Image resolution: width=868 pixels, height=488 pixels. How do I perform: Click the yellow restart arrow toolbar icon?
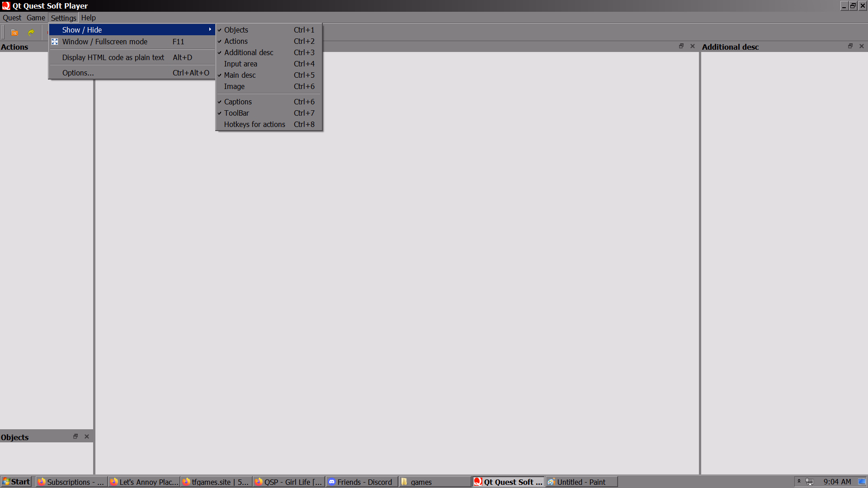coord(31,33)
